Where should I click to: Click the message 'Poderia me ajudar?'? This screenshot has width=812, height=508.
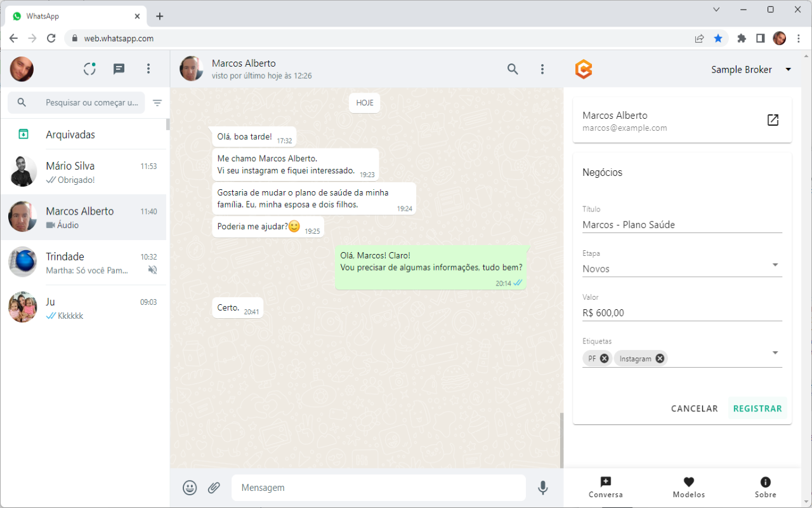(268, 227)
